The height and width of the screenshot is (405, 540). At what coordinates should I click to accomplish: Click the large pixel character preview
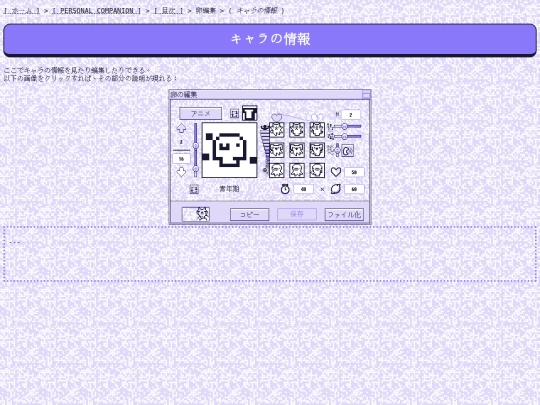click(x=229, y=150)
